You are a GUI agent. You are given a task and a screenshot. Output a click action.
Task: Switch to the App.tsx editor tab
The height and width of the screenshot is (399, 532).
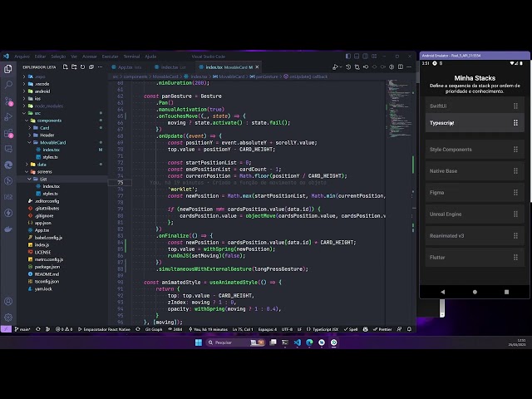coord(126,67)
